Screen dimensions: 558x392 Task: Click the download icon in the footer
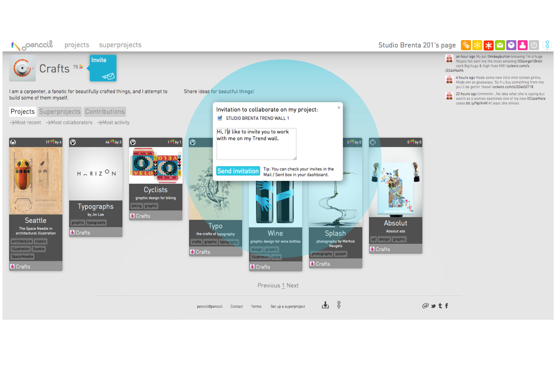click(325, 305)
